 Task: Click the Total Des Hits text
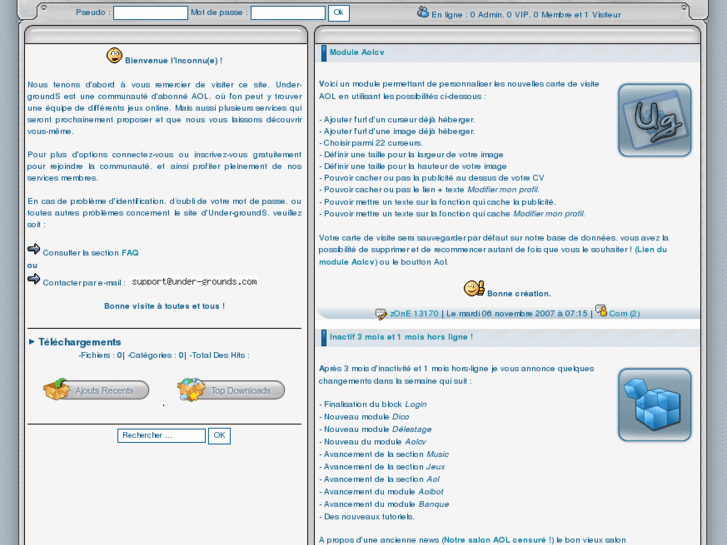tap(219, 355)
